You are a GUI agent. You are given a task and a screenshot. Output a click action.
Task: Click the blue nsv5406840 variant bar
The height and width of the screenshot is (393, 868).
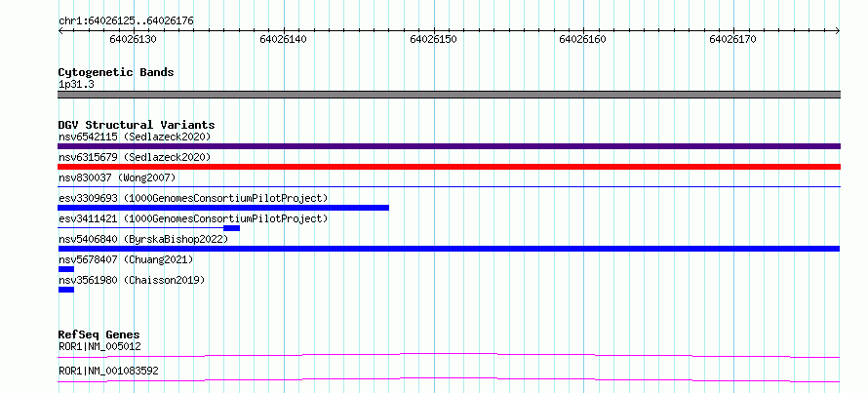(x=449, y=249)
